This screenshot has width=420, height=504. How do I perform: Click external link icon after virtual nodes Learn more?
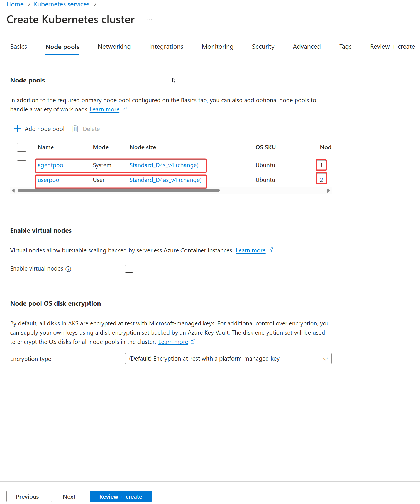pos(270,250)
